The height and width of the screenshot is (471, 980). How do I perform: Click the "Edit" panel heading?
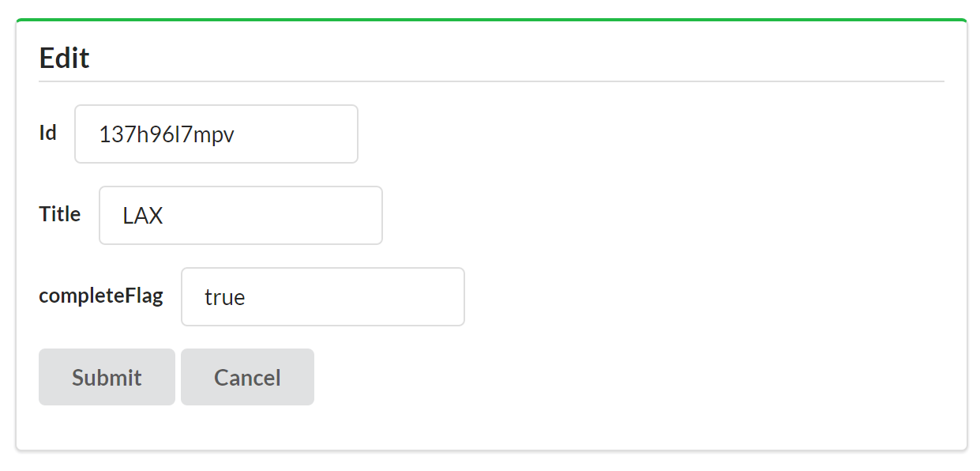pos(65,58)
